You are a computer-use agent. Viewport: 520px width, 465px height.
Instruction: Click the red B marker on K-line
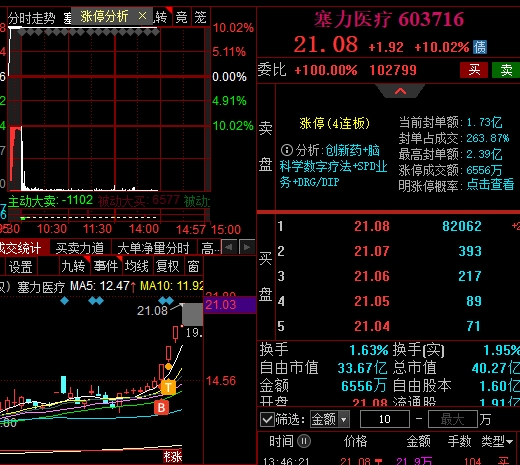(x=162, y=407)
